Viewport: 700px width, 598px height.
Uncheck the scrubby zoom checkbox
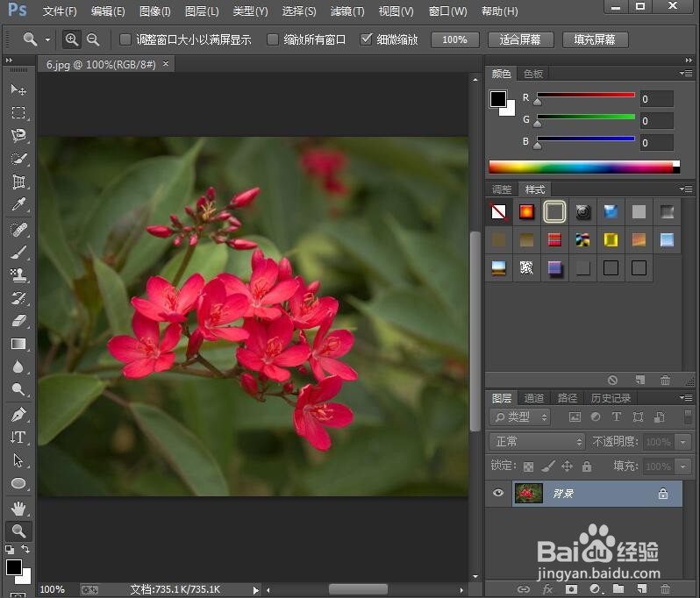(366, 39)
